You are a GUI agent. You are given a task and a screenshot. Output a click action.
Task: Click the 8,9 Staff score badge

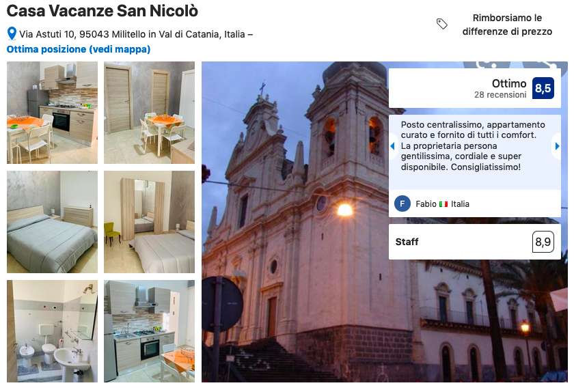pos(543,242)
